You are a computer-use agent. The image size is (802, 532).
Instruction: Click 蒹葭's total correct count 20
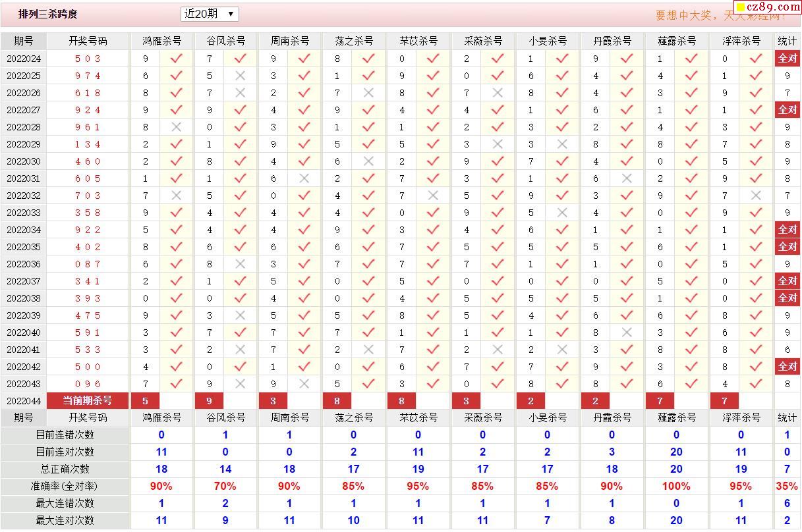[676, 469]
